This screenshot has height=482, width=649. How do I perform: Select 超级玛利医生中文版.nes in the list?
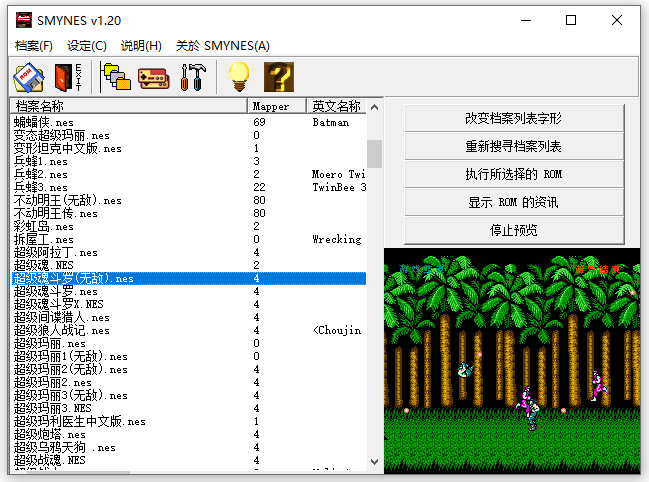[x=79, y=421]
